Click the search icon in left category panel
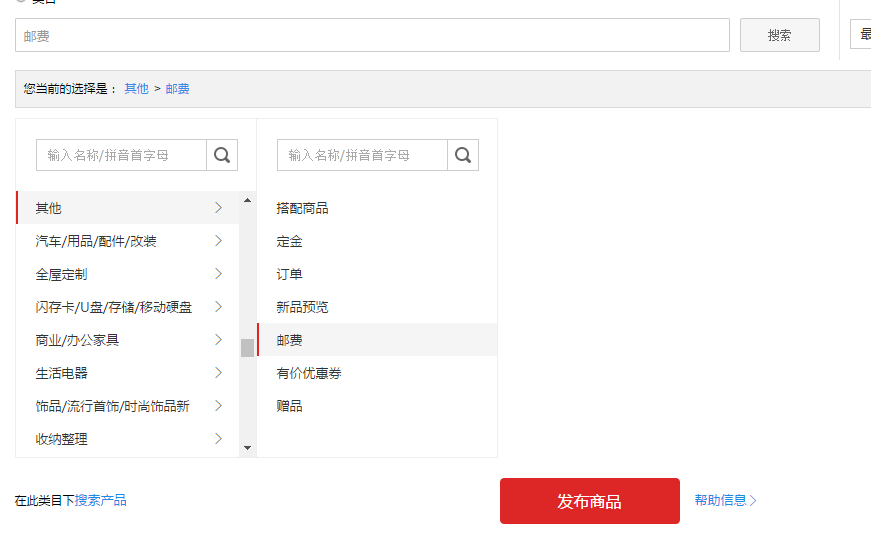The width and height of the screenshot is (871, 541). tap(222, 155)
